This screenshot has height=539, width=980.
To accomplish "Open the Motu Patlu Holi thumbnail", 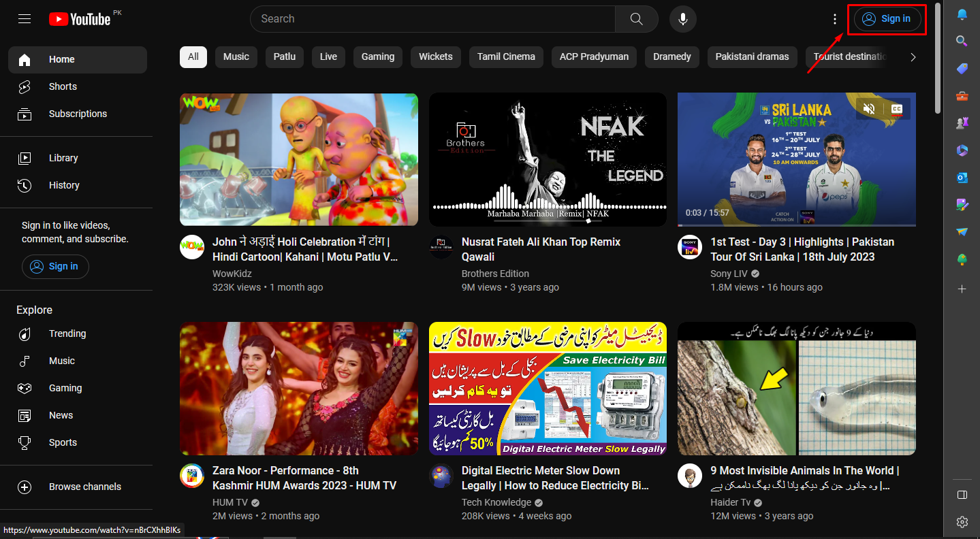I will [299, 159].
